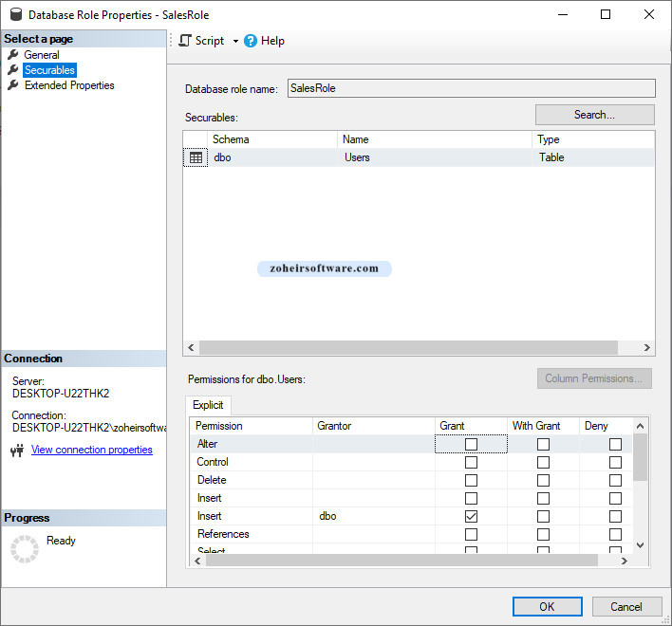Check Grant for Alter permission
Screen dimensions: 672x626
pos(471,444)
